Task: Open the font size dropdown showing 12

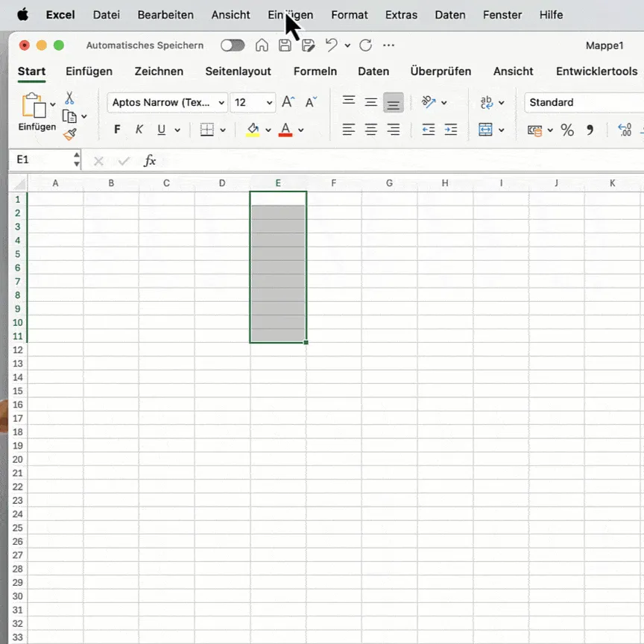Action: click(253, 102)
